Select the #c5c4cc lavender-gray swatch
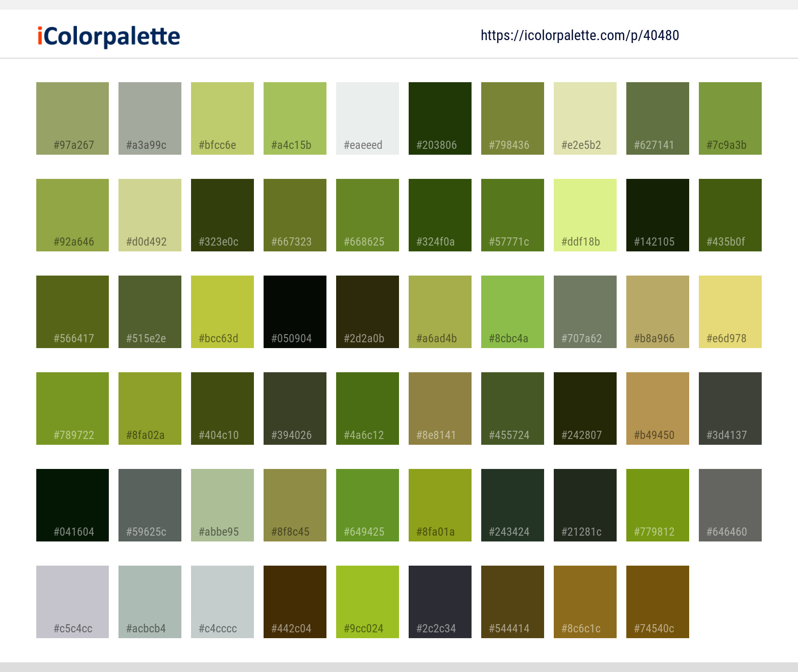This screenshot has width=798, height=672. point(73,602)
